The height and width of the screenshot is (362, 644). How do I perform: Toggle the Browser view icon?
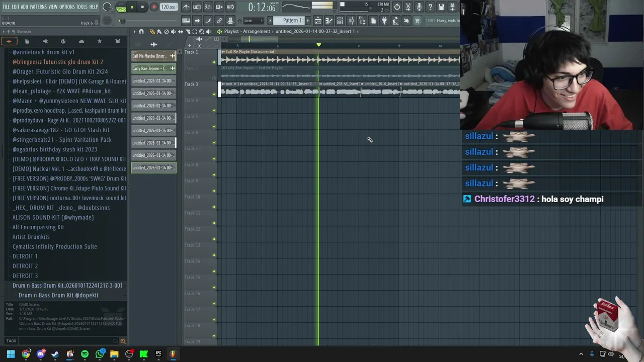362,21
